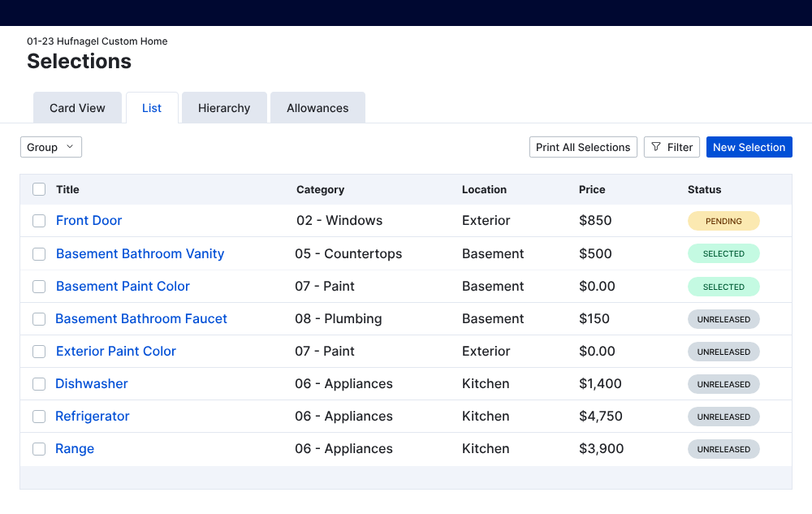The height and width of the screenshot is (514, 812).
Task: Click the $4,750 price cell
Action: [601, 417]
